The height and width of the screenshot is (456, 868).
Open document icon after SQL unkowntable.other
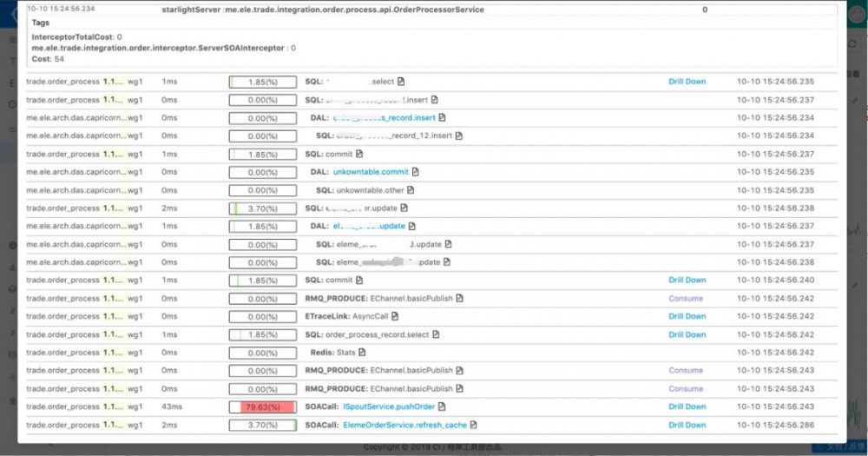coord(411,190)
